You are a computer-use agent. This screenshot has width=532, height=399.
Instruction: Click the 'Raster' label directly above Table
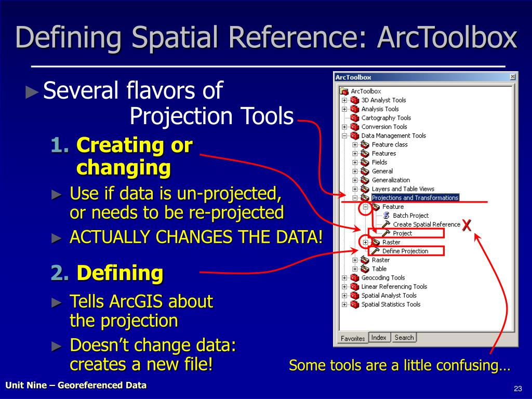[x=381, y=260]
